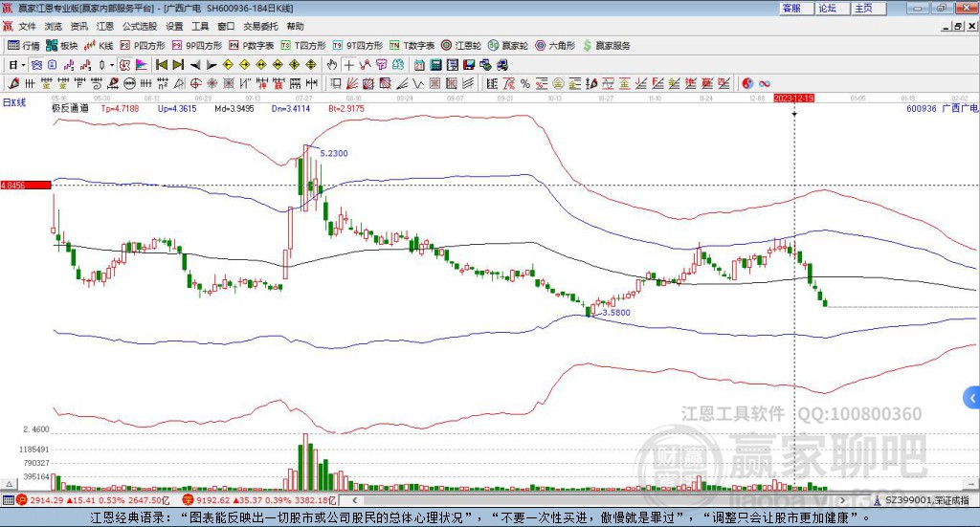This screenshot has height=527, width=980.
Task: Click the floppy disk save icon
Action: pos(469,65)
